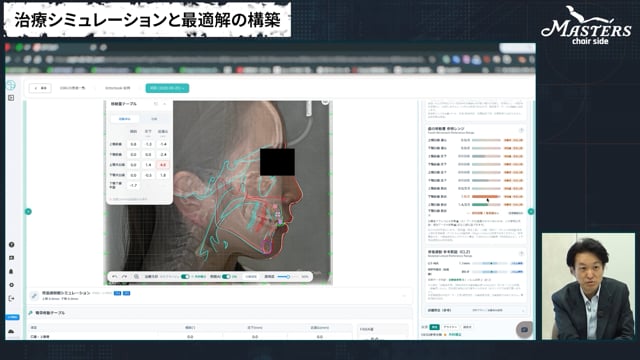Click the simulation section wrench icon
Image resolution: width=640 pixels, height=360 pixels.
point(34,296)
